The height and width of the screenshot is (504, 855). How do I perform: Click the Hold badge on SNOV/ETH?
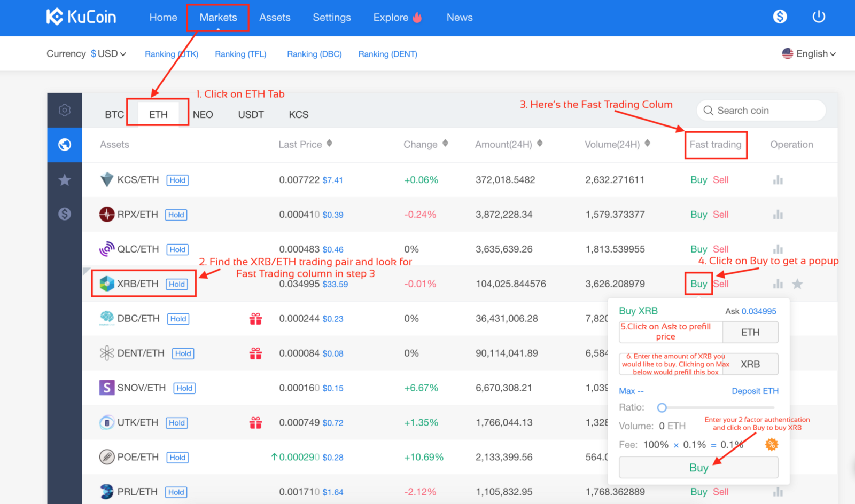[184, 388]
